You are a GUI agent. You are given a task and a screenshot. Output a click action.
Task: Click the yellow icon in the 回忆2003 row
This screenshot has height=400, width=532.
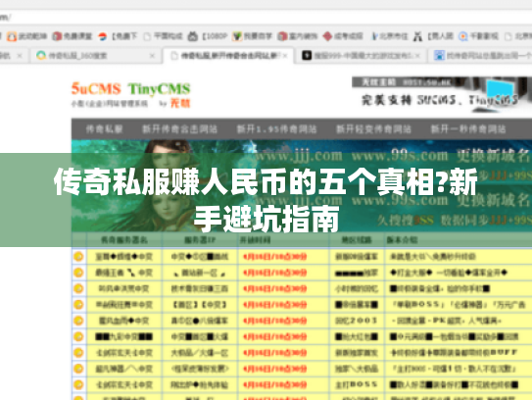[78, 321]
